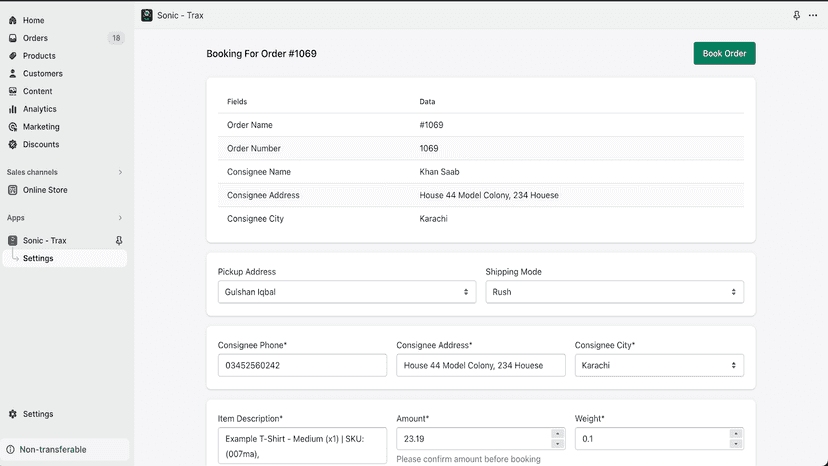828x466 pixels.
Task: Open Customers section
Action: [x=43, y=73]
